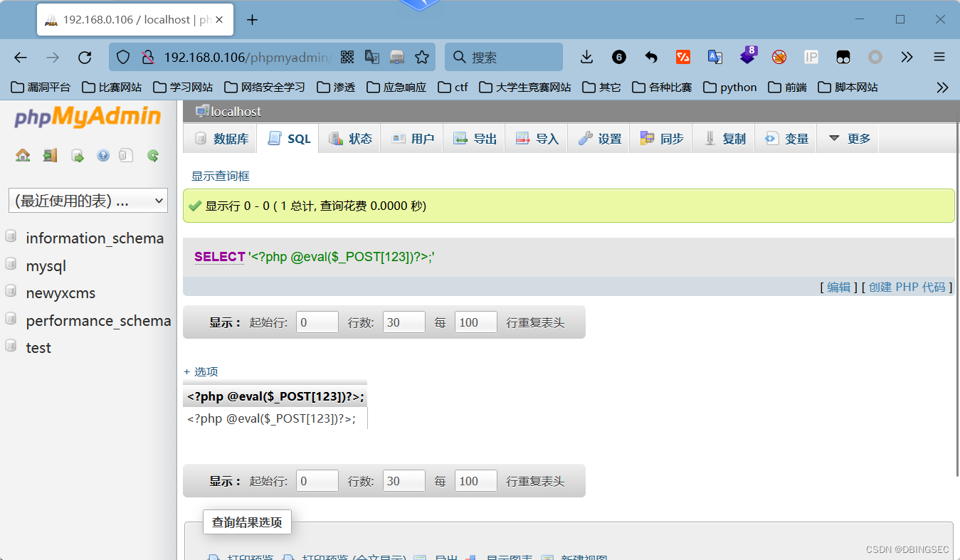This screenshot has height=560, width=960.
Task: Click the 编辑 (Edit) query link
Action: tap(839, 287)
